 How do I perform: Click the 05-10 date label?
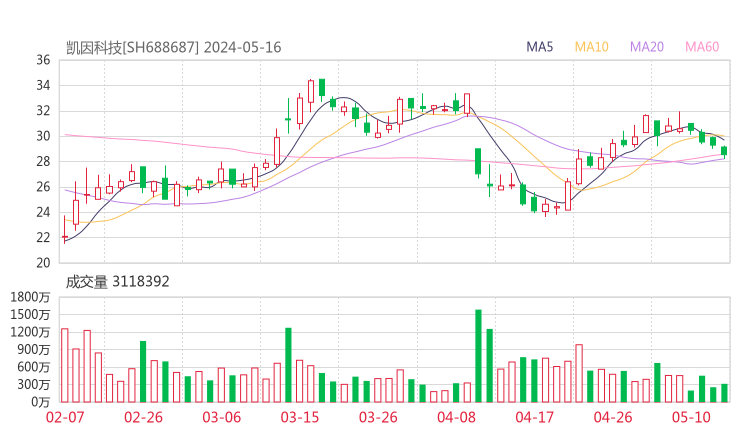pyautogui.click(x=690, y=417)
